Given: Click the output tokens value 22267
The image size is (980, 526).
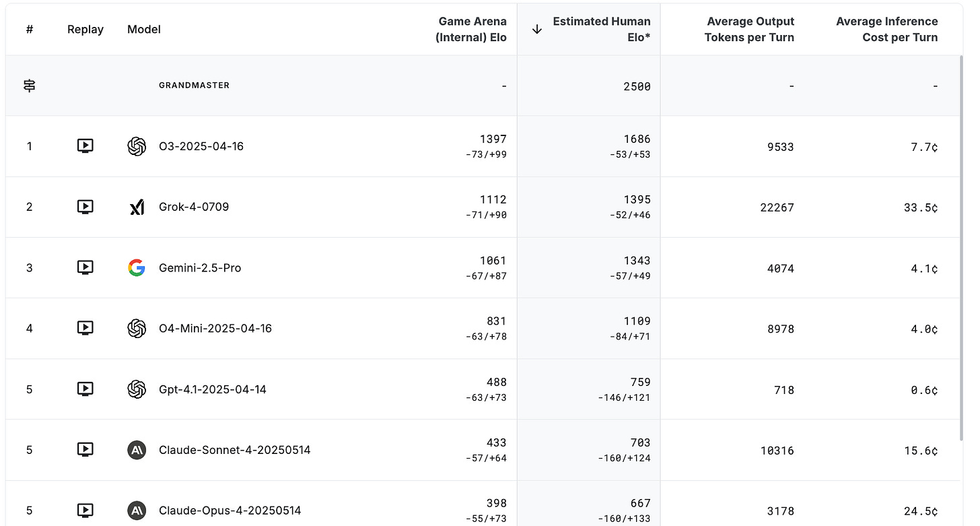Looking at the screenshot, I should pos(777,207).
